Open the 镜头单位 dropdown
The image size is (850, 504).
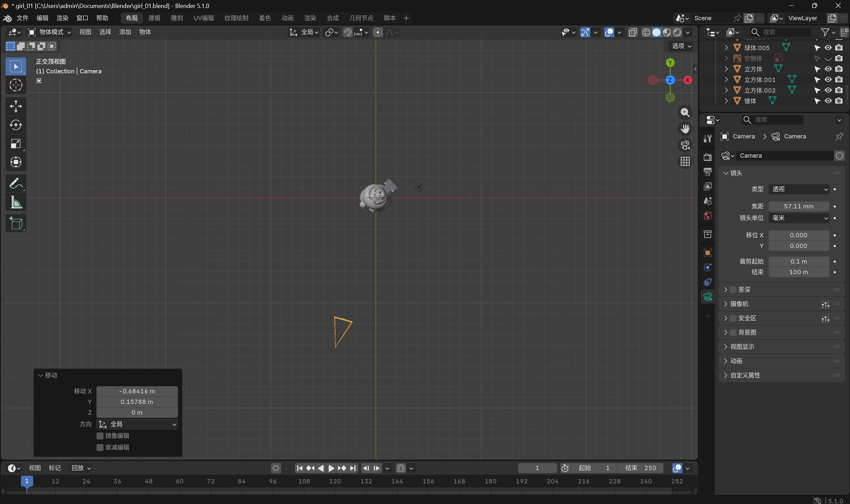799,218
